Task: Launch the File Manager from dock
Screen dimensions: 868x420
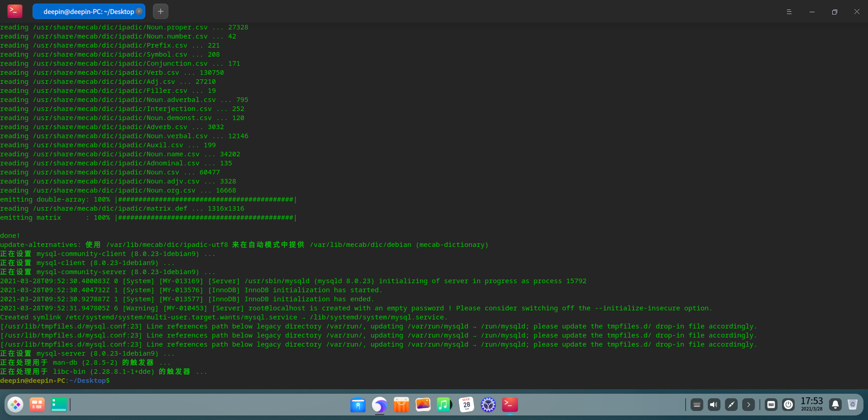Action: click(x=358, y=405)
